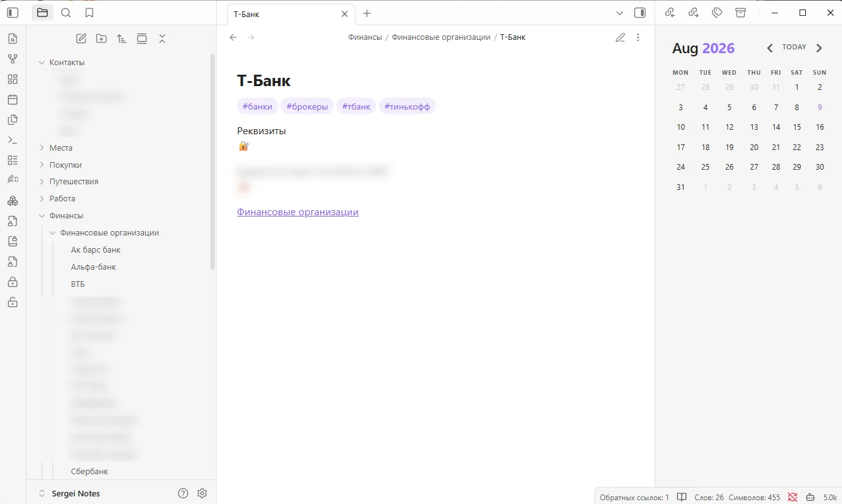Click the stacked cubes ribbon icon
Screen dimensions: 842x504
(x=13, y=201)
